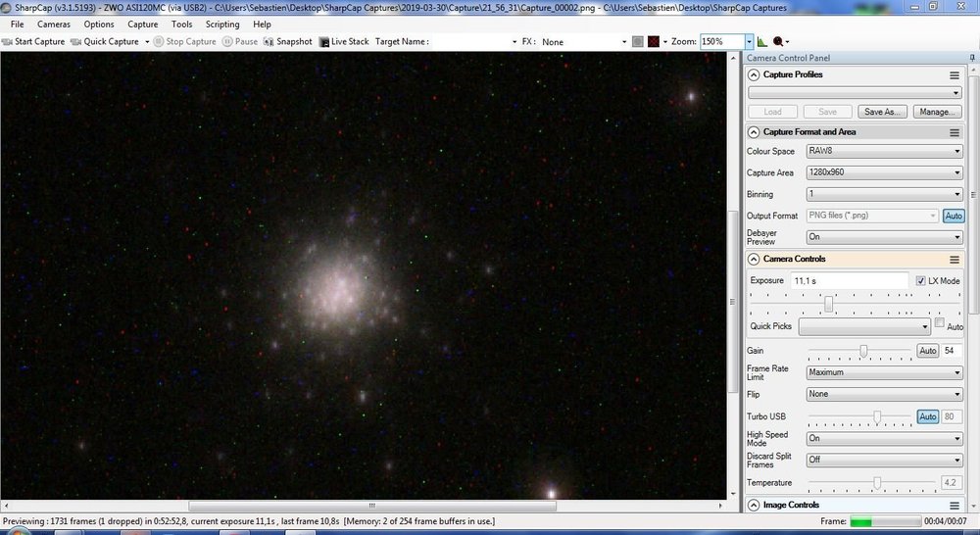Click the frame progress bar in status bar
Image resolution: width=980 pixels, height=535 pixels.
(x=886, y=521)
